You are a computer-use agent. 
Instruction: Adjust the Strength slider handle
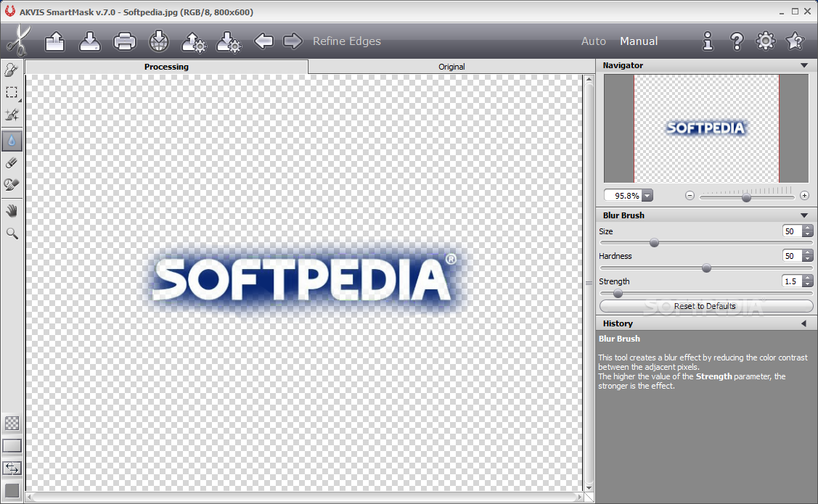click(x=618, y=294)
